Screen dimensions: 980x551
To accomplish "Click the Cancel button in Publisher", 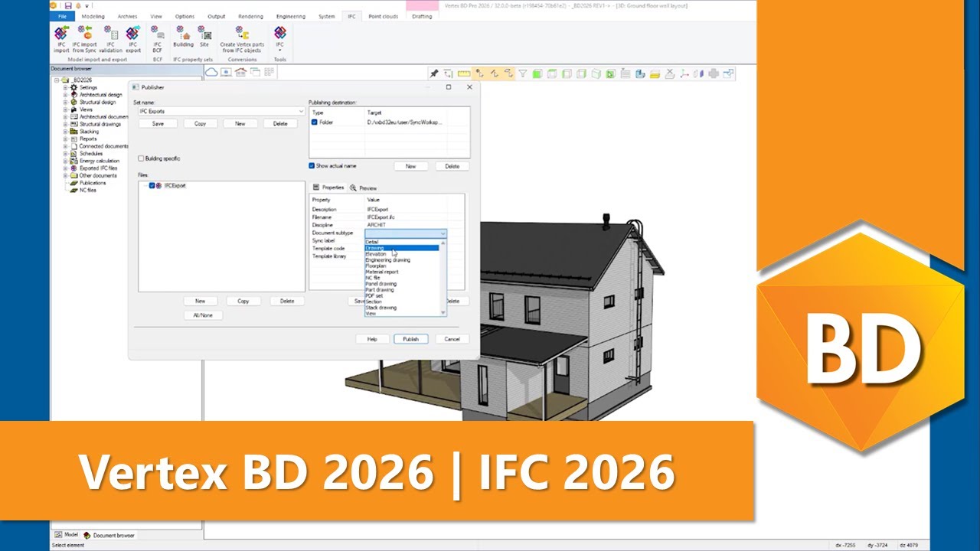I will tap(452, 339).
